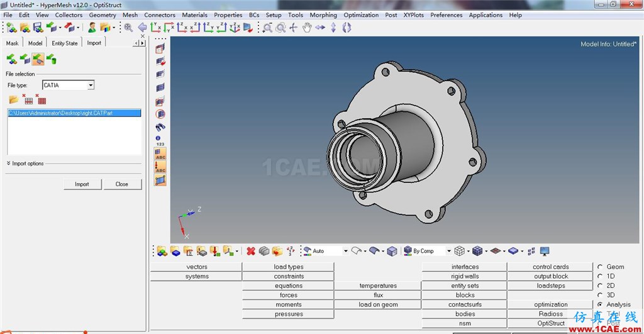The image size is (644, 334).
Task: Click the right tab scroll arrow
Action: click(x=143, y=43)
